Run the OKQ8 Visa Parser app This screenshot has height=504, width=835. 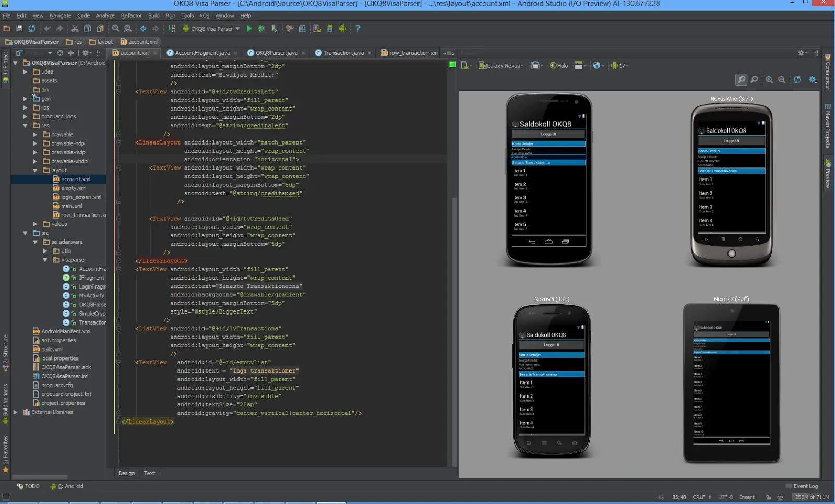pyautogui.click(x=249, y=29)
